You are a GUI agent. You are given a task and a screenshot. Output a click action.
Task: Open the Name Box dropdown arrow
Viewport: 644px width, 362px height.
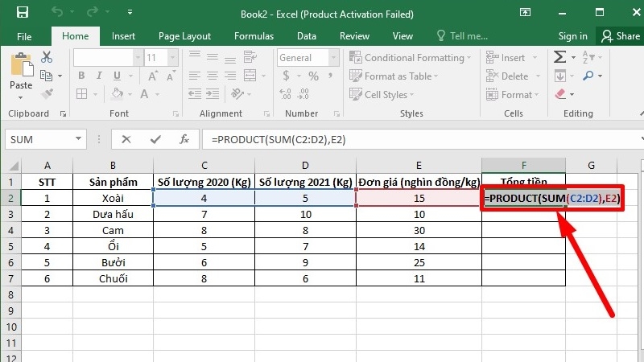pyautogui.click(x=78, y=139)
